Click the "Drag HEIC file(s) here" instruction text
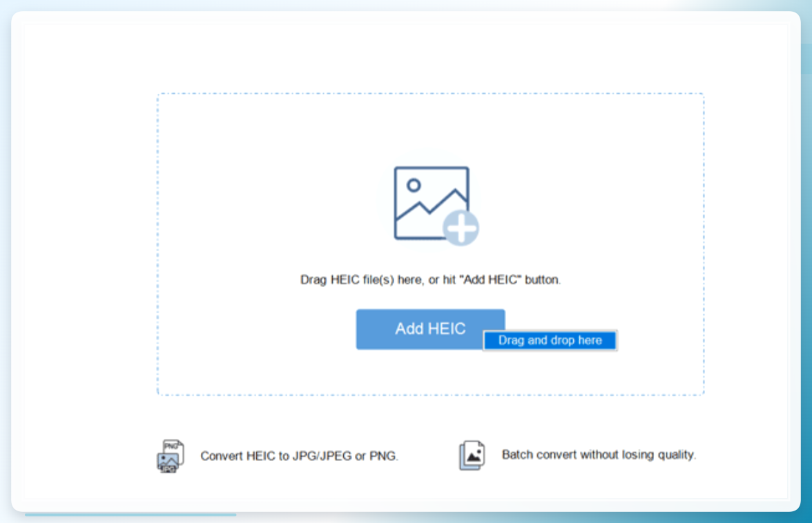812x523 pixels. coord(430,280)
